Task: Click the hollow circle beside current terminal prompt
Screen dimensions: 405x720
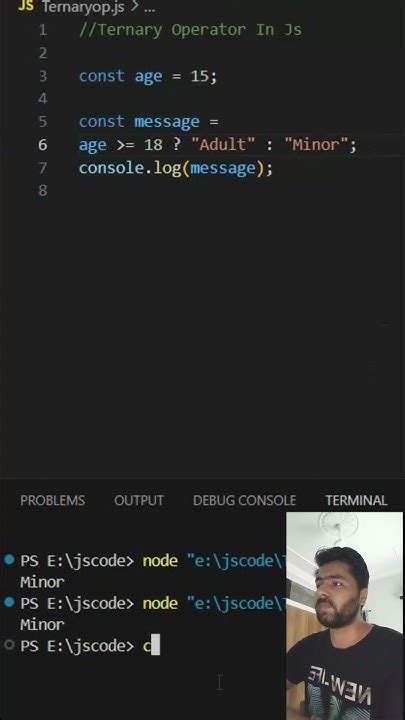Action: click(x=9, y=645)
